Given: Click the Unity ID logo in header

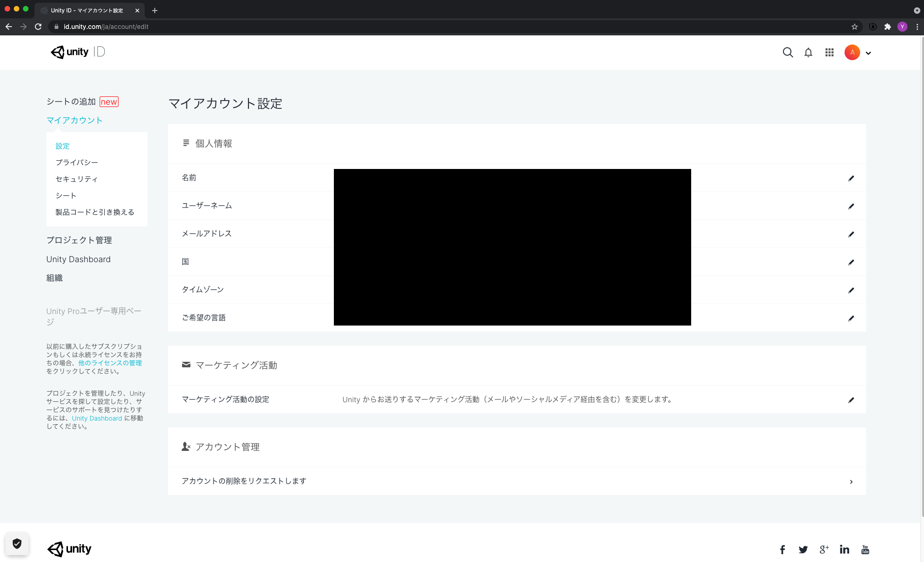Looking at the screenshot, I should tap(78, 52).
